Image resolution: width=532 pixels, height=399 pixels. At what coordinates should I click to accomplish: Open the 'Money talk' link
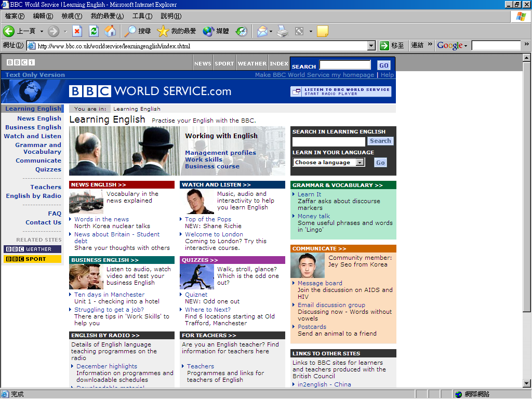point(314,216)
